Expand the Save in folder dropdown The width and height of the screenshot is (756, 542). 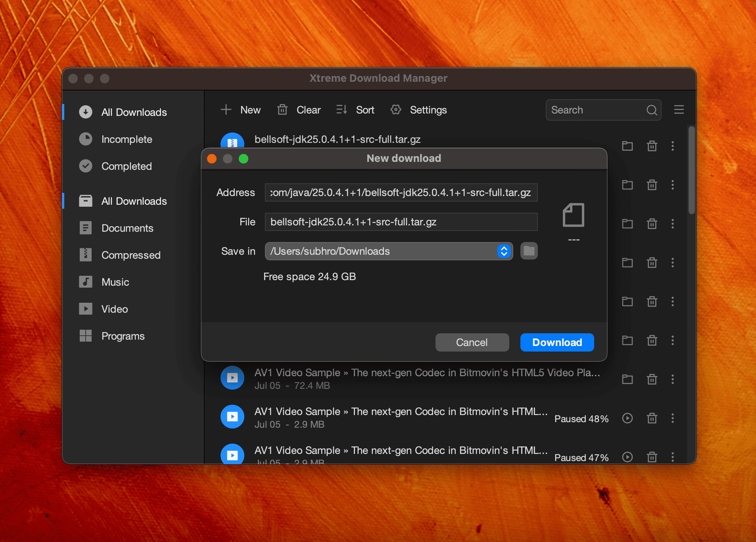pos(504,251)
